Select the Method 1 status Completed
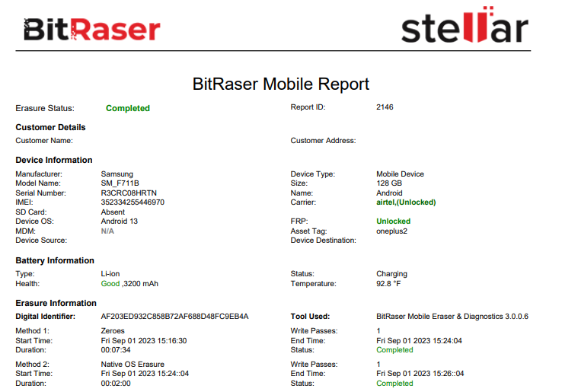The image size is (562, 392). click(x=394, y=350)
